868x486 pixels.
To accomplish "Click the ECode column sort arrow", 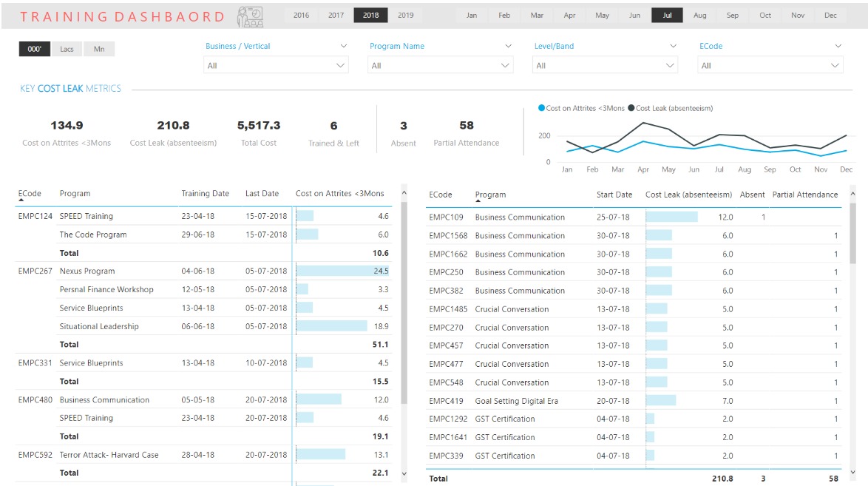I will 21,200.
